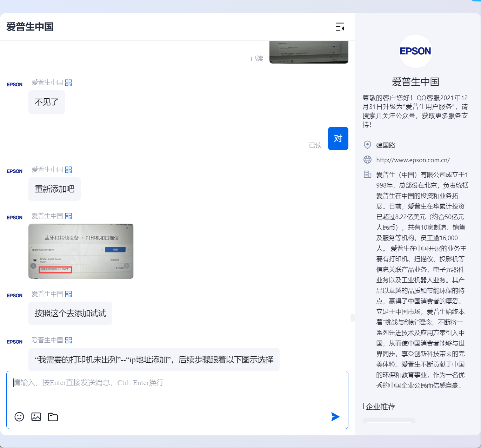Click the company info icon beside the description
The image size is (481, 448).
coord(367,174)
